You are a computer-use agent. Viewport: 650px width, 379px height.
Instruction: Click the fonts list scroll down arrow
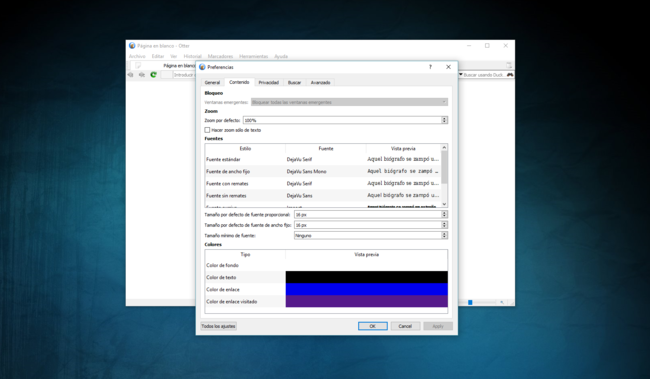[x=444, y=204]
